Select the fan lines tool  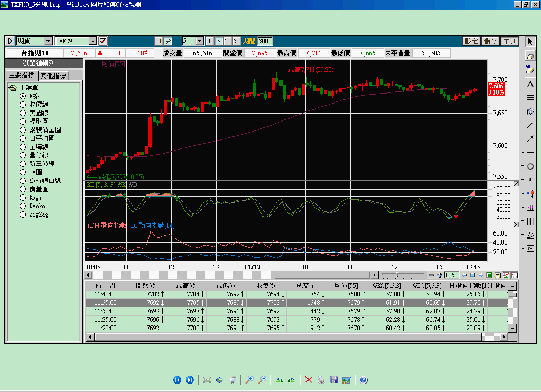[530, 235]
